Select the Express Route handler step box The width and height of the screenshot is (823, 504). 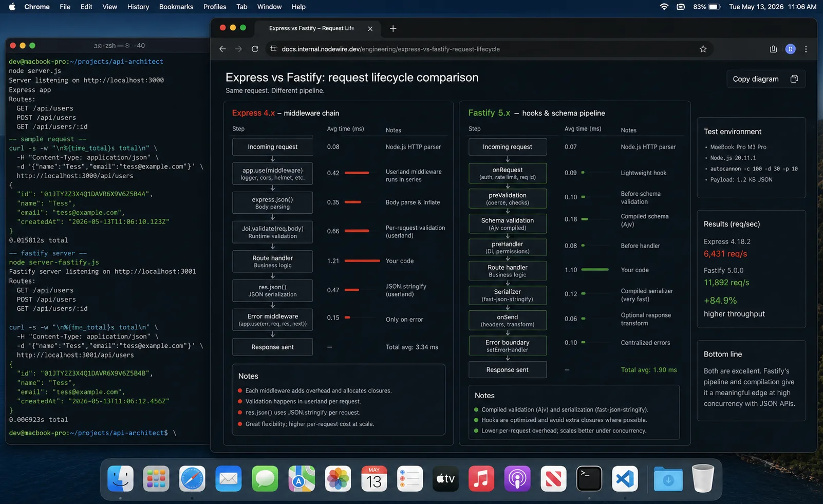[x=272, y=262]
